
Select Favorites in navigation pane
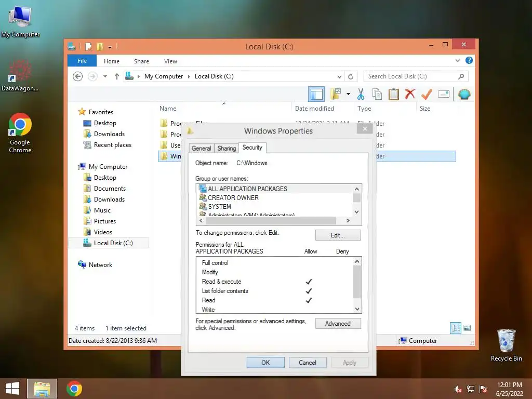tap(101, 112)
